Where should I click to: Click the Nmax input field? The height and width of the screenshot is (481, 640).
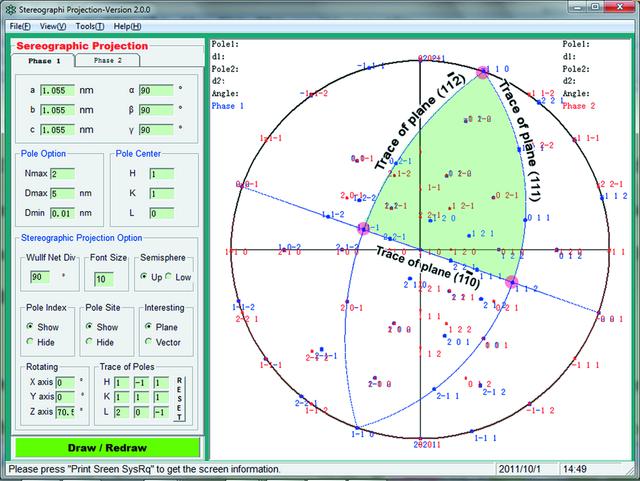[x=62, y=174]
